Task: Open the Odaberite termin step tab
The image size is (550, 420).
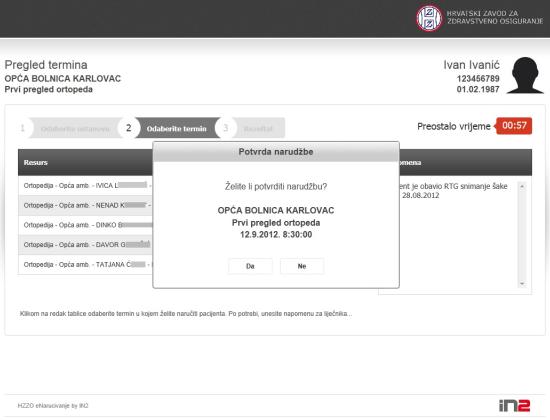Action: click(177, 128)
